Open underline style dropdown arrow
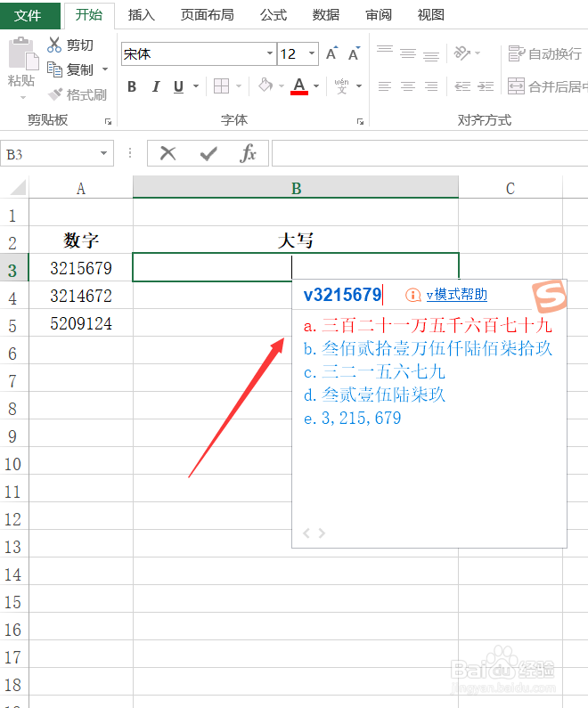This screenshot has height=708, width=588. pyautogui.click(x=196, y=86)
